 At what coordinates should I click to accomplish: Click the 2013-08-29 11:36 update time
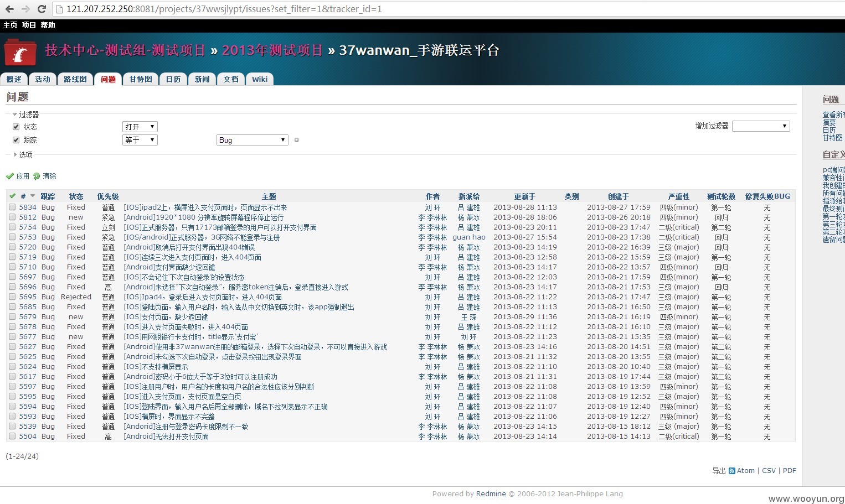pos(525,317)
